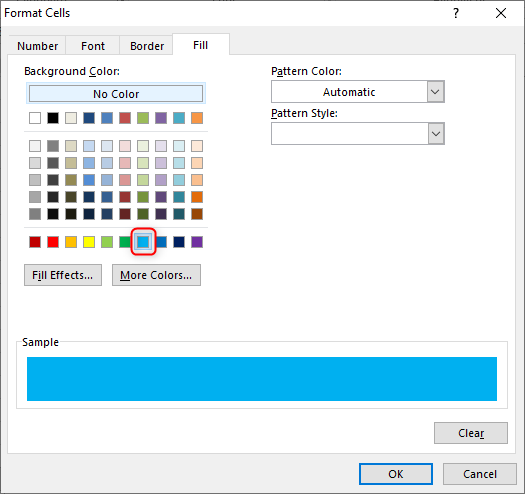Choose the orange theme swatch in top row
This screenshot has height=494, width=525.
click(x=197, y=118)
